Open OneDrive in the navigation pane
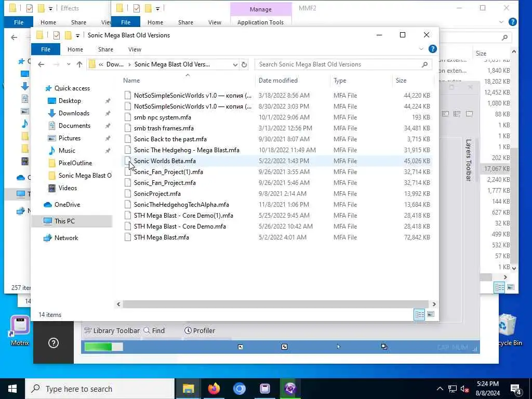Image resolution: width=532 pixels, height=399 pixels. [67, 205]
